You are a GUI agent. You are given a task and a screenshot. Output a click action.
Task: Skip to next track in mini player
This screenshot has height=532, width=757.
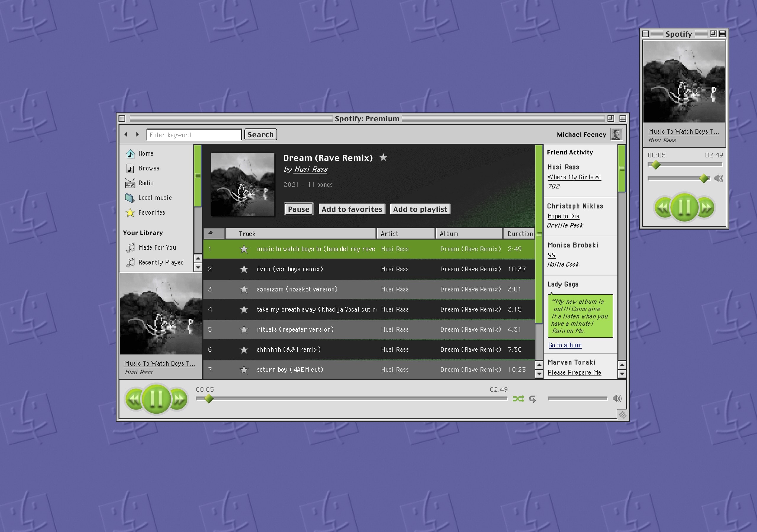click(706, 207)
